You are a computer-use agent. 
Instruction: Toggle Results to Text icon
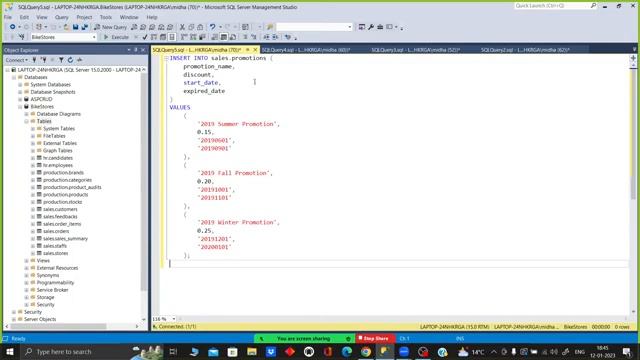(215, 37)
